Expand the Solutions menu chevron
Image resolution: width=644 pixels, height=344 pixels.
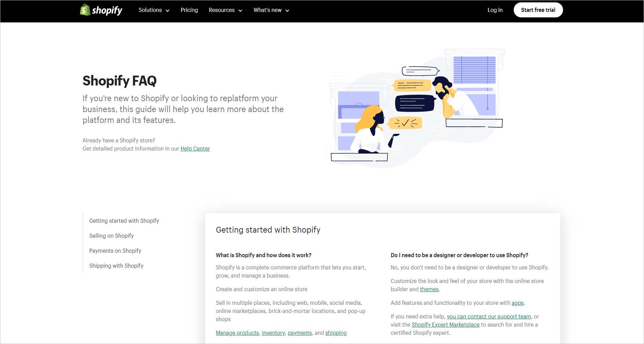pyautogui.click(x=167, y=11)
